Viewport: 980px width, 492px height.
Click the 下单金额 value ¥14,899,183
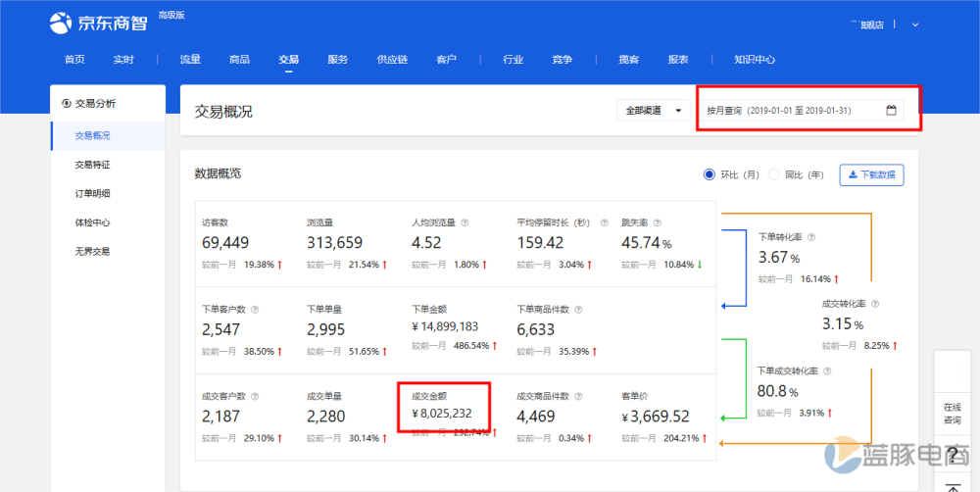(445, 326)
